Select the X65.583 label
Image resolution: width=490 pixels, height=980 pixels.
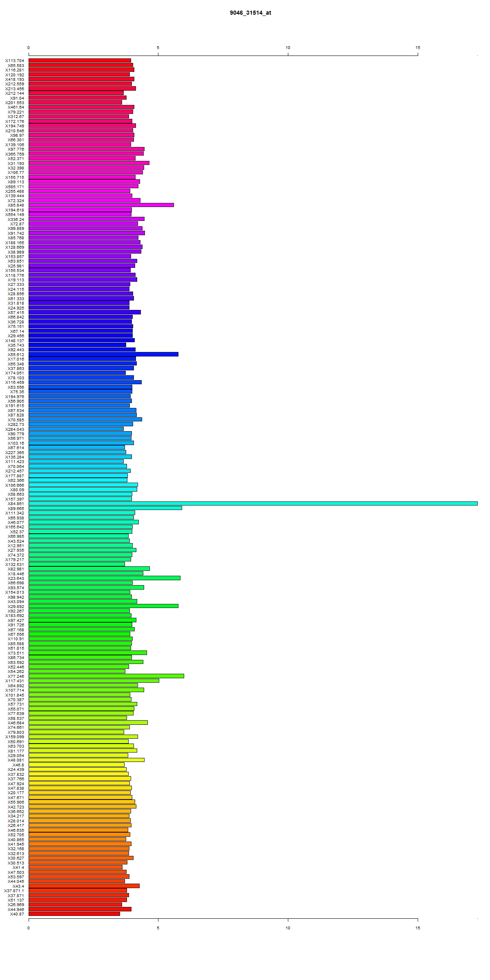[16, 65]
